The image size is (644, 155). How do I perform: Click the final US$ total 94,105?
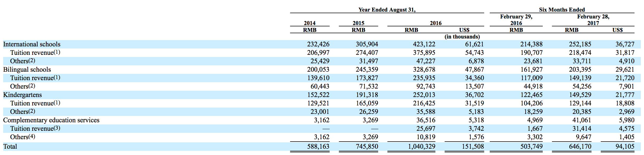click(x=625, y=147)
